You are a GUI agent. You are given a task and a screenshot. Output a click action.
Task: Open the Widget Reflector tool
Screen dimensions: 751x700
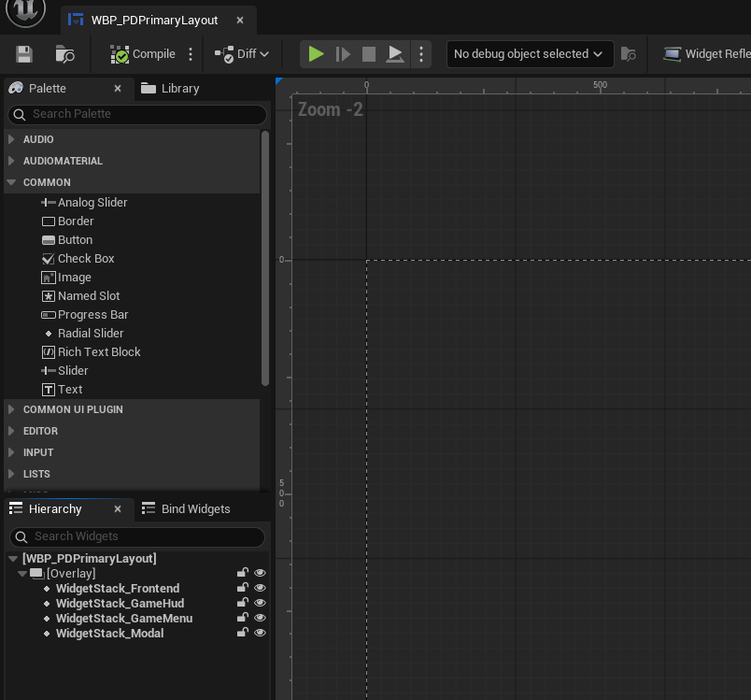tap(707, 54)
